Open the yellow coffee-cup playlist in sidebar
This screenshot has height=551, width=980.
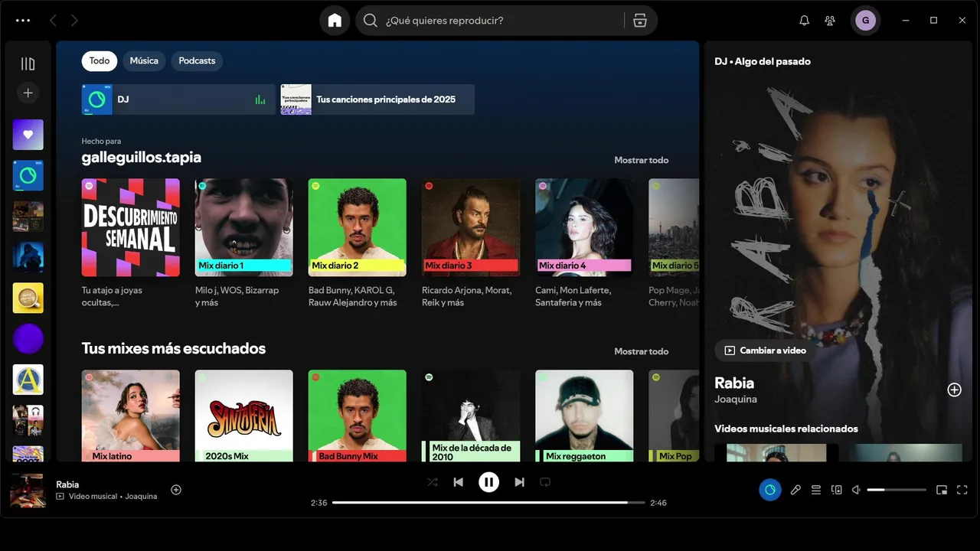[x=28, y=298]
